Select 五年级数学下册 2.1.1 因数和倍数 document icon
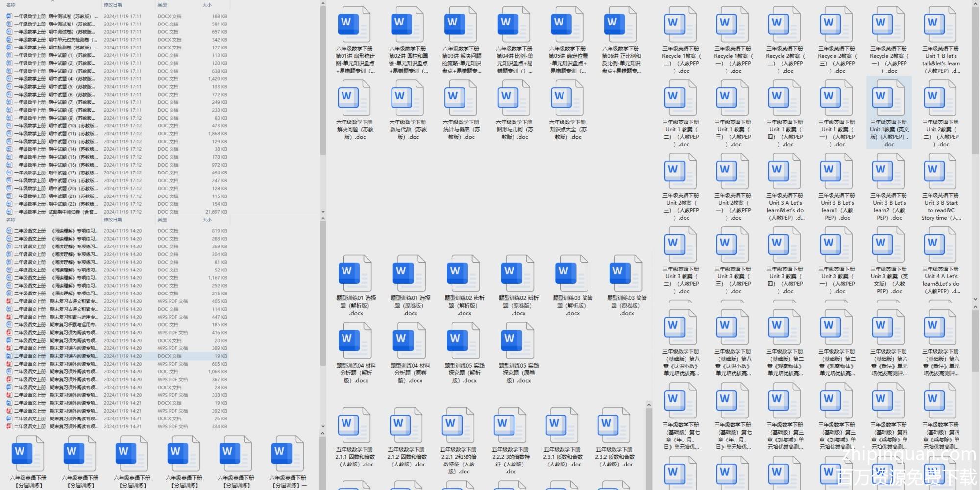 pos(355,425)
